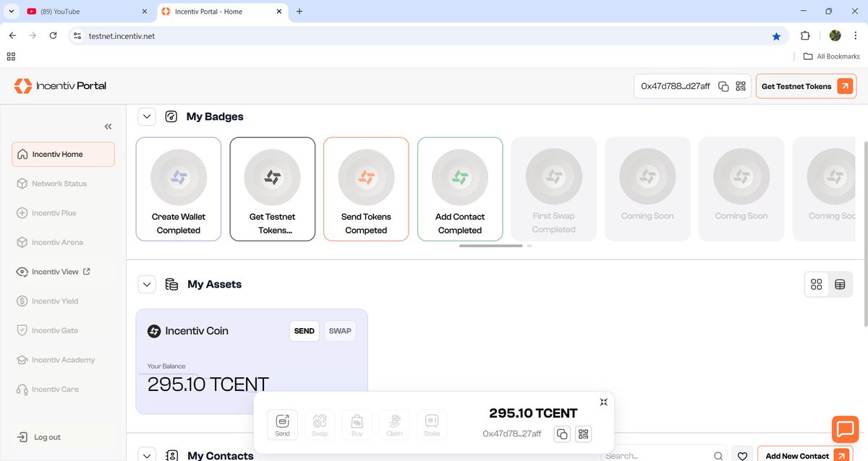Switch assets to grid view
Screen dimensions: 868x461
coord(817,285)
